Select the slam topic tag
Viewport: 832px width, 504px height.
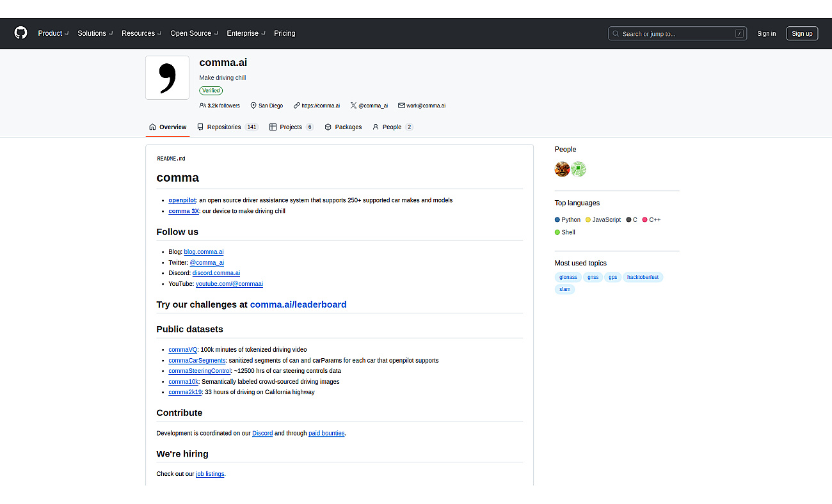[x=564, y=290]
